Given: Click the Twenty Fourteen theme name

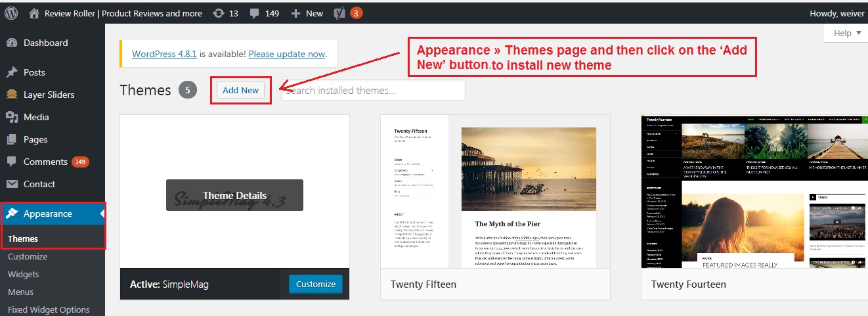Looking at the screenshot, I should [689, 284].
